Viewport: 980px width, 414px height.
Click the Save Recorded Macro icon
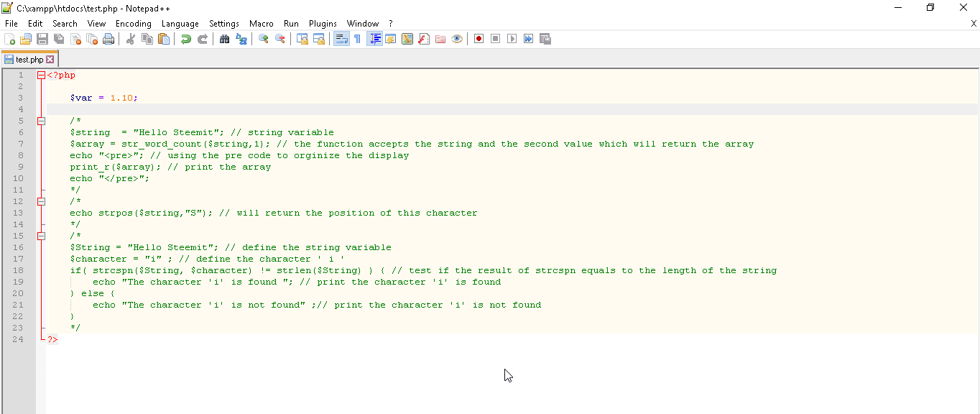pyautogui.click(x=545, y=39)
